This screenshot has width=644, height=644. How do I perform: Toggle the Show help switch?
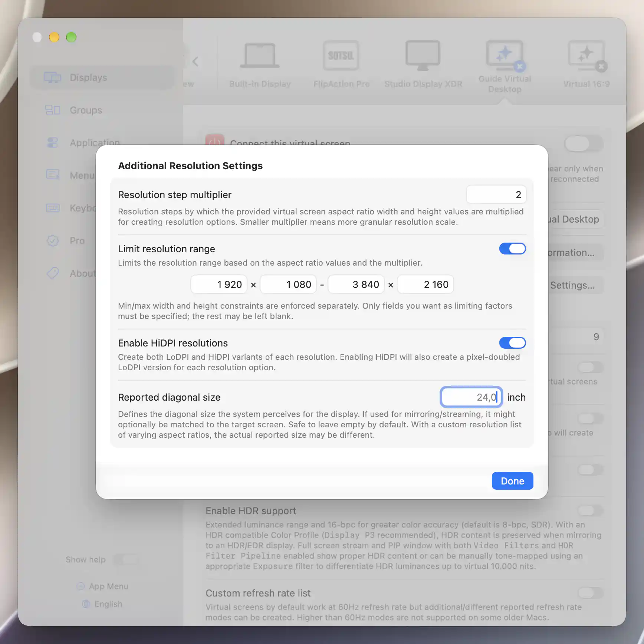coord(126,559)
